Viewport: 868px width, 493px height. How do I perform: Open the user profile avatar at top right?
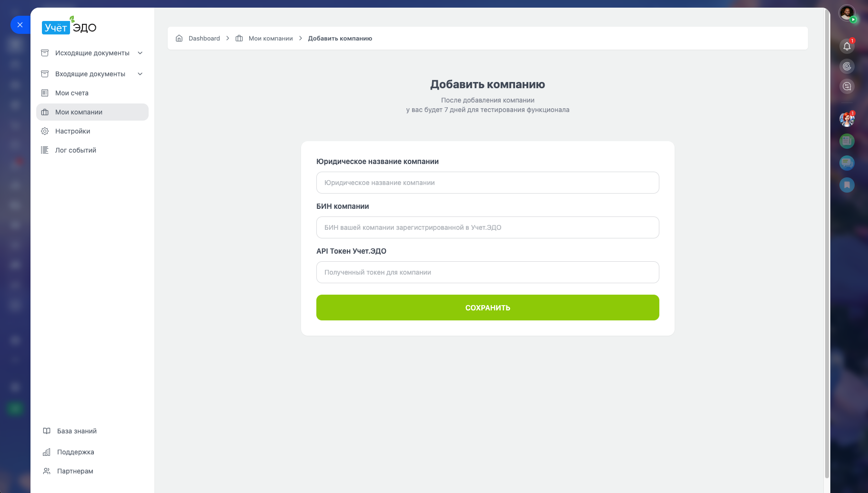847,13
